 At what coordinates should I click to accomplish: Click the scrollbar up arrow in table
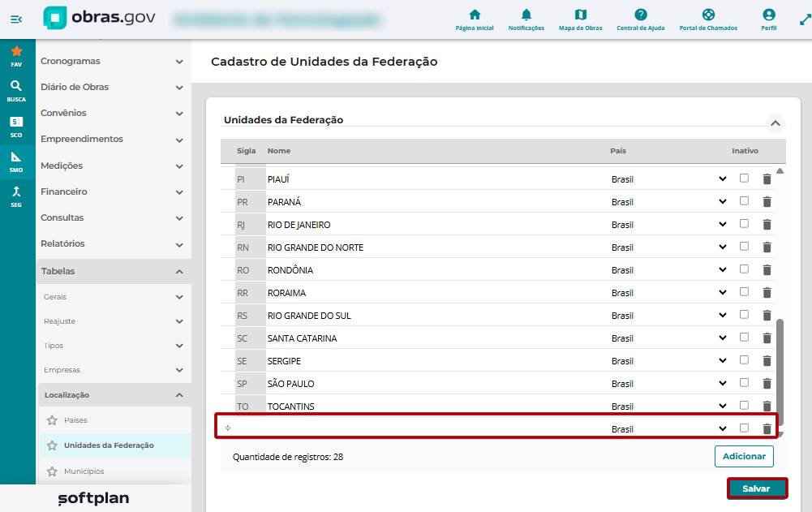(780, 170)
